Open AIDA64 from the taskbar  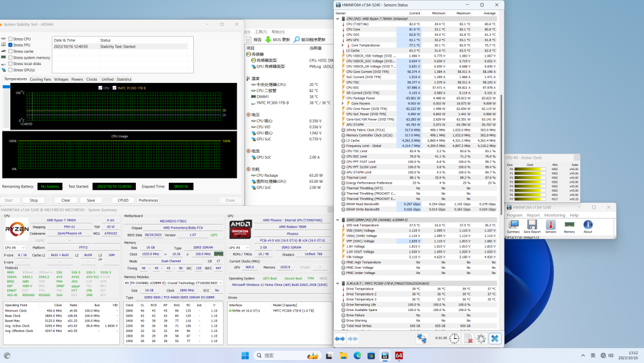click(399, 355)
